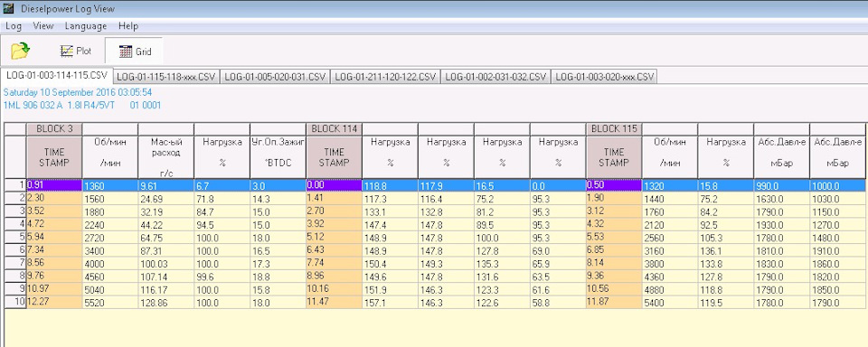
Task: Click the BLOCK 114 header
Action: click(x=334, y=129)
